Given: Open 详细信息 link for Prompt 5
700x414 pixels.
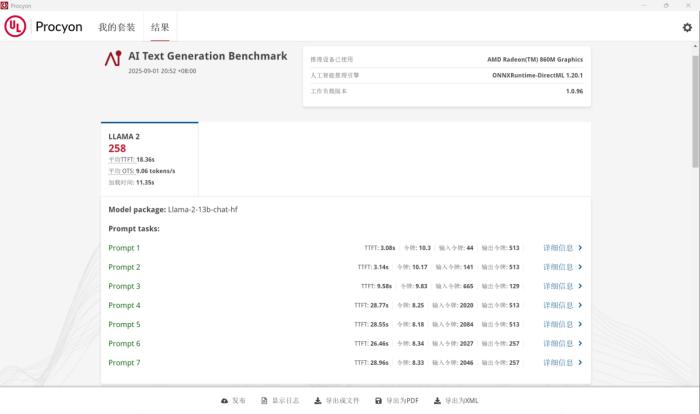Looking at the screenshot, I should pos(558,325).
